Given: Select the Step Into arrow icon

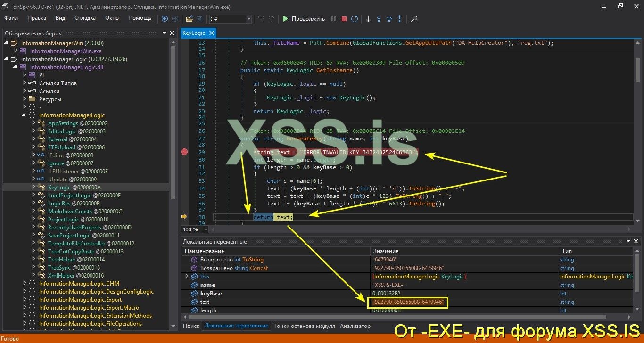Looking at the screenshot, I should [378, 19].
